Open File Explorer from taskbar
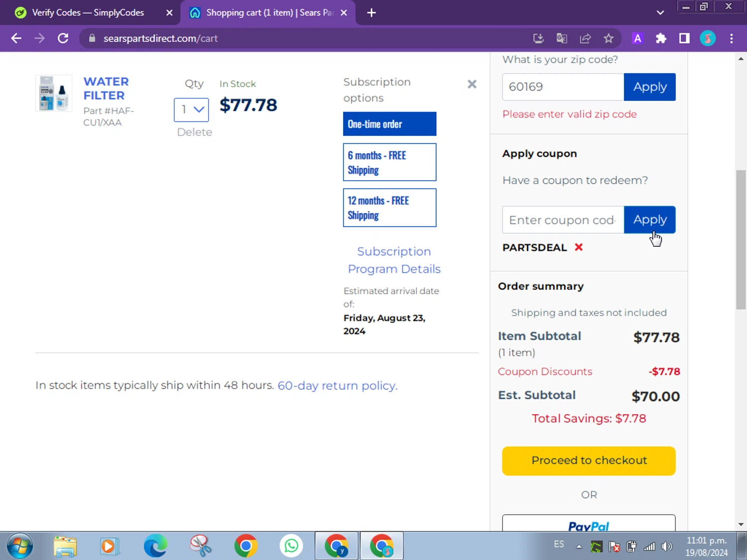747x560 pixels. pyautogui.click(x=65, y=546)
